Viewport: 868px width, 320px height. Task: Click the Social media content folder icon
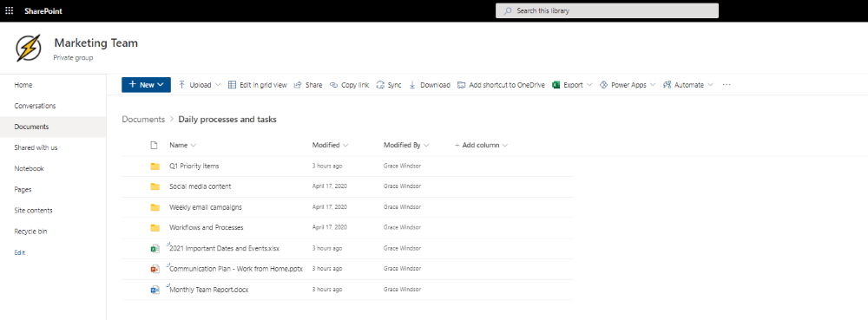coord(155,186)
